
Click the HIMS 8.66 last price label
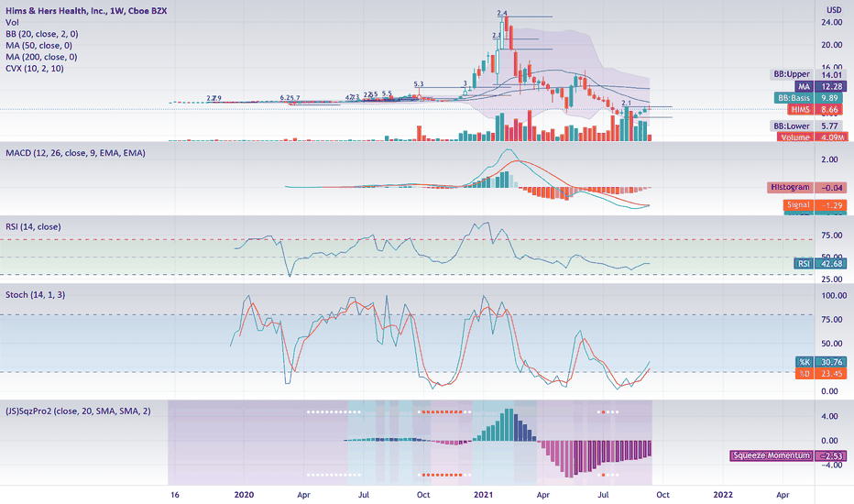(x=817, y=110)
